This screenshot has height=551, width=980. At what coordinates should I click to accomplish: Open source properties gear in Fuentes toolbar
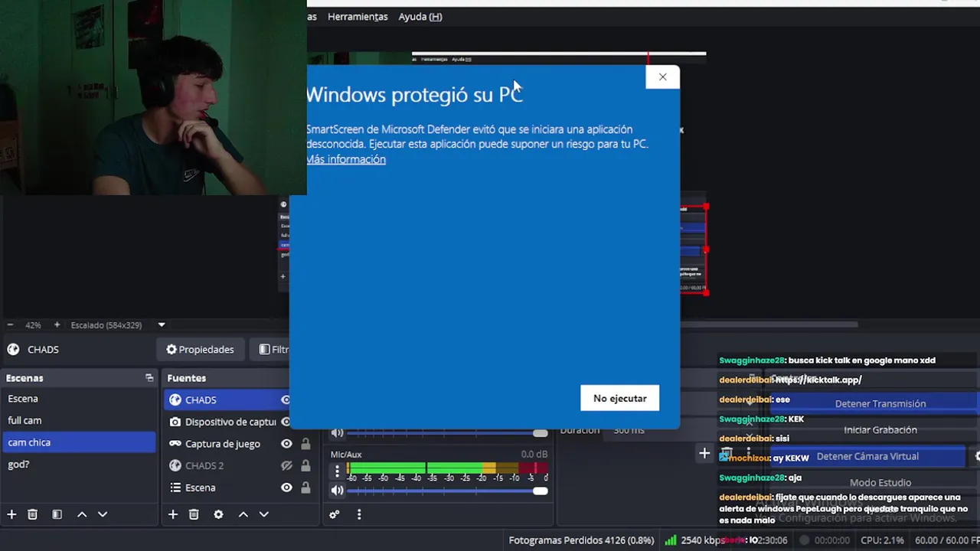pos(218,514)
